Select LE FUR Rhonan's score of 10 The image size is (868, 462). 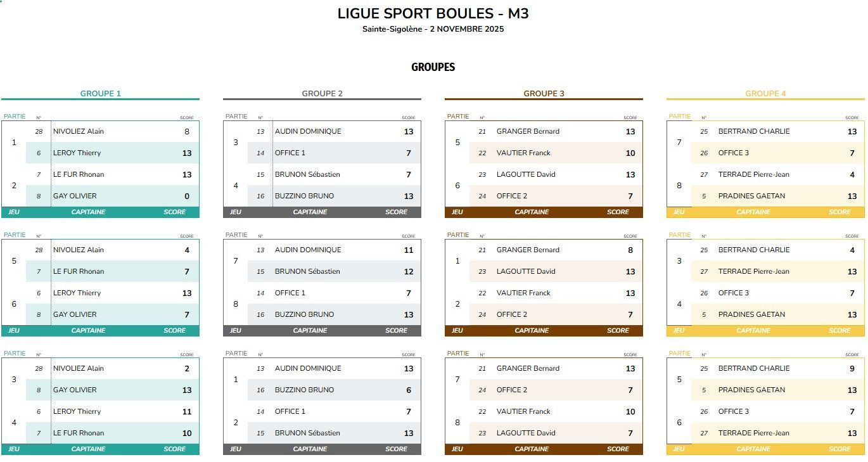[x=187, y=433]
